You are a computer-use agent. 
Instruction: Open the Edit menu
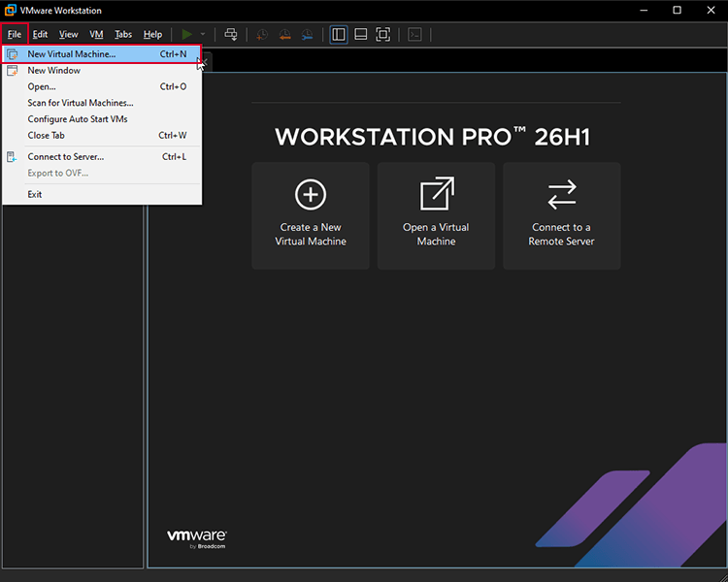pos(40,34)
